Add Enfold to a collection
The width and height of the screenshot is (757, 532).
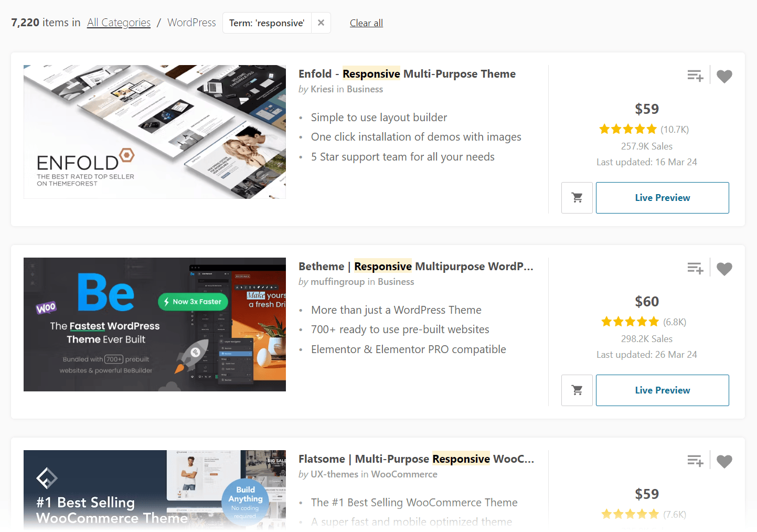click(695, 76)
